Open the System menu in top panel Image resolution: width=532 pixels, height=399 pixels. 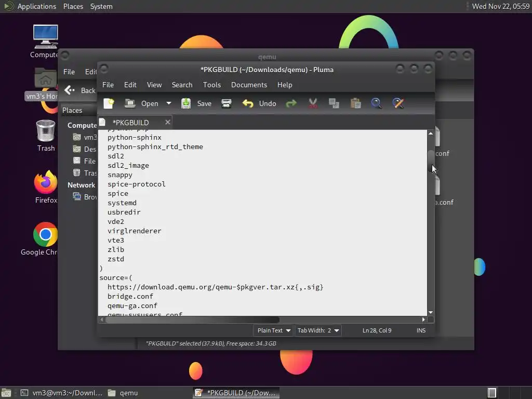pos(101,6)
